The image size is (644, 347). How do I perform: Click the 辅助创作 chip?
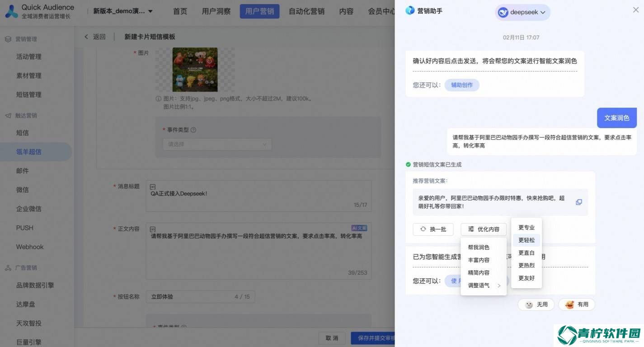[462, 85]
